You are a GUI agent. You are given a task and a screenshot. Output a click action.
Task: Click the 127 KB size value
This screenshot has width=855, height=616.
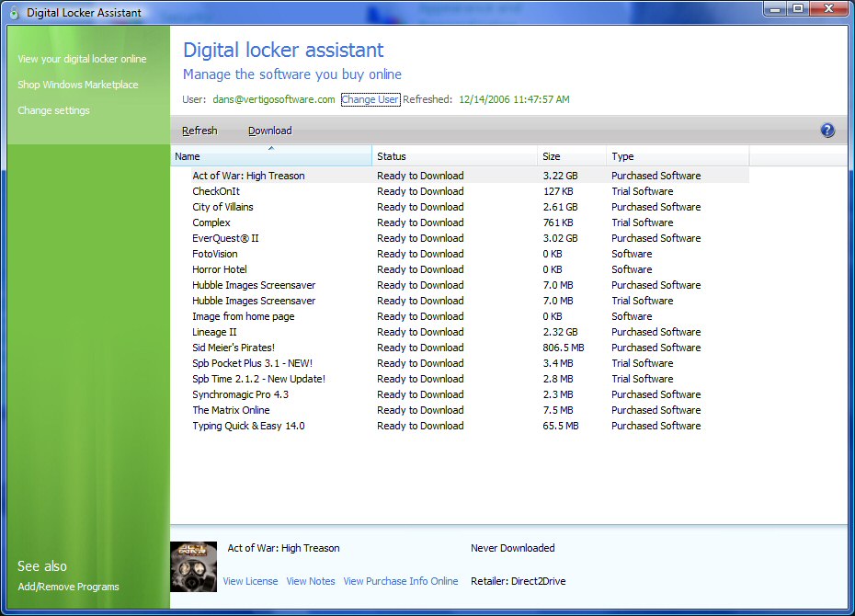pyautogui.click(x=558, y=191)
